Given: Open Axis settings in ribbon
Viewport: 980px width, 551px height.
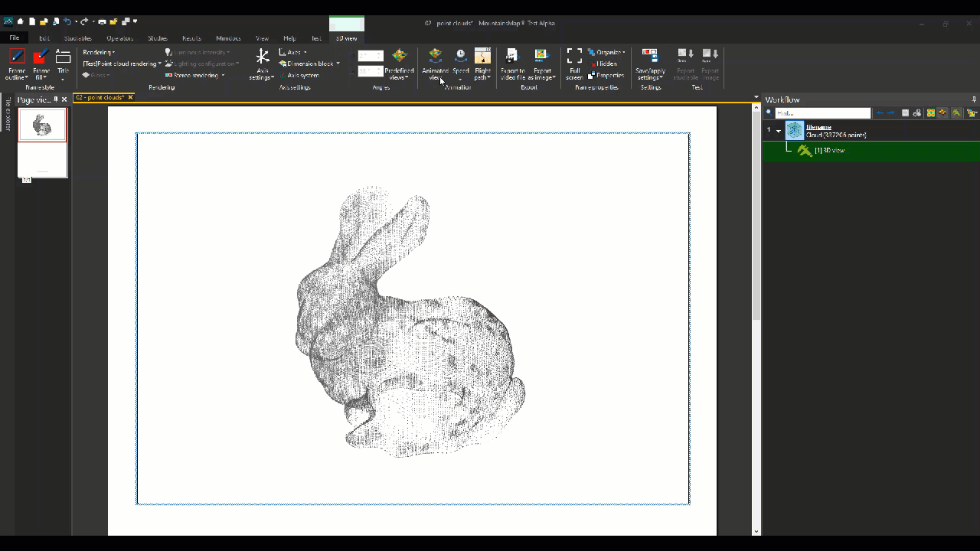Looking at the screenshot, I should click(262, 65).
